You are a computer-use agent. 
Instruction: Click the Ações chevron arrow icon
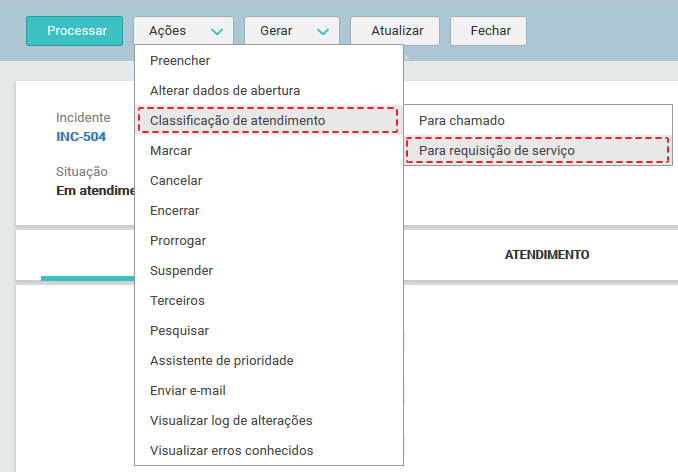coord(217,32)
